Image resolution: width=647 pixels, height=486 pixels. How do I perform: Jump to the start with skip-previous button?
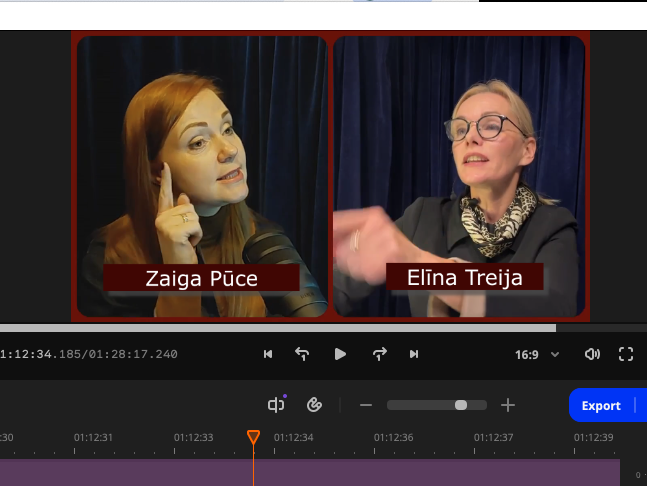pyautogui.click(x=268, y=354)
